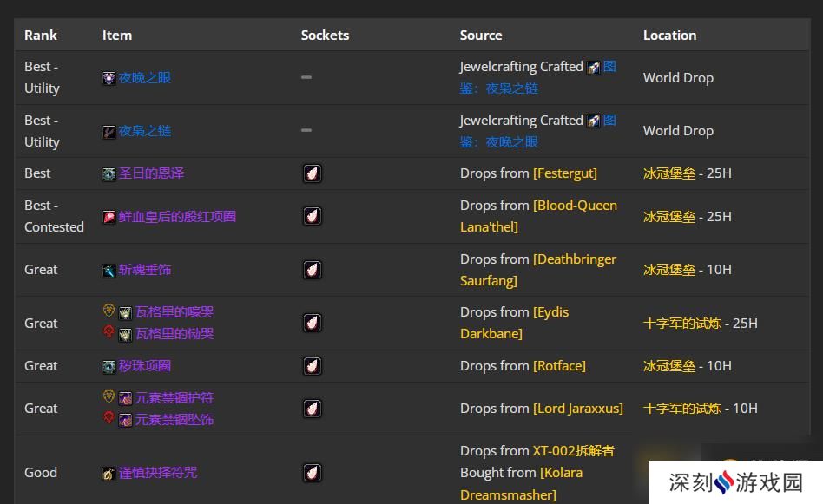Click the socket gem icon in 斩魂垂饰 row
The width and height of the screenshot is (823, 504).
click(313, 270)
